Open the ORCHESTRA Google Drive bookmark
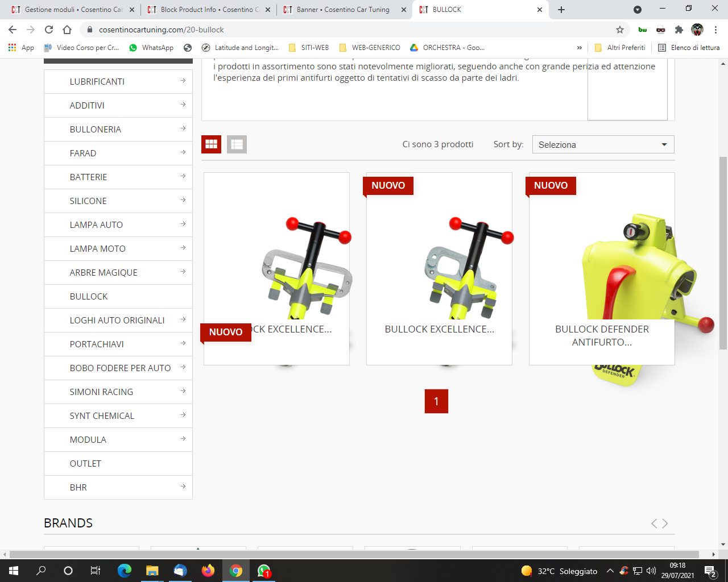 coord(447,48)
